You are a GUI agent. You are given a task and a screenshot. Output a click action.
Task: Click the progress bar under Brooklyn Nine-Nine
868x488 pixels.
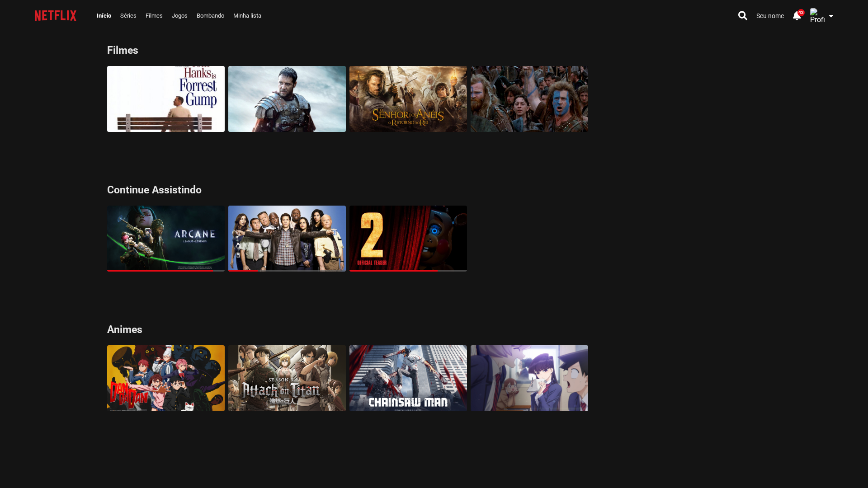pos(287,271)
